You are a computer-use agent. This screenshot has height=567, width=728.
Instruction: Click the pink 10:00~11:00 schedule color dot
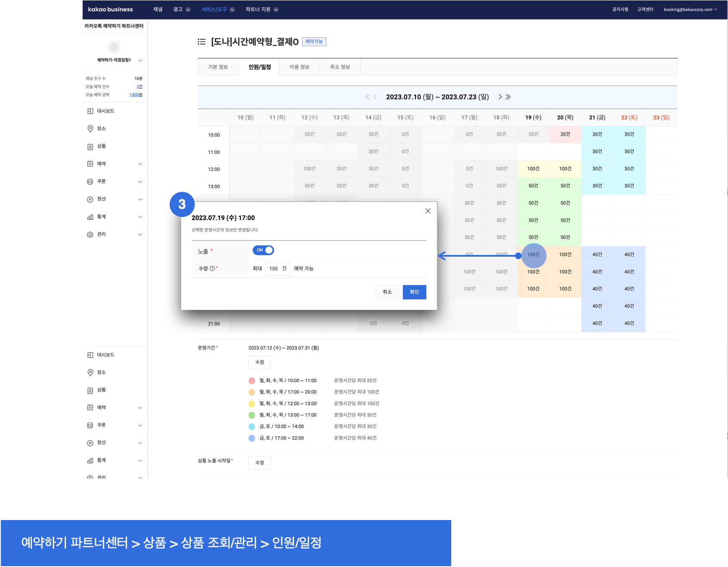click(x=252, y=381)
